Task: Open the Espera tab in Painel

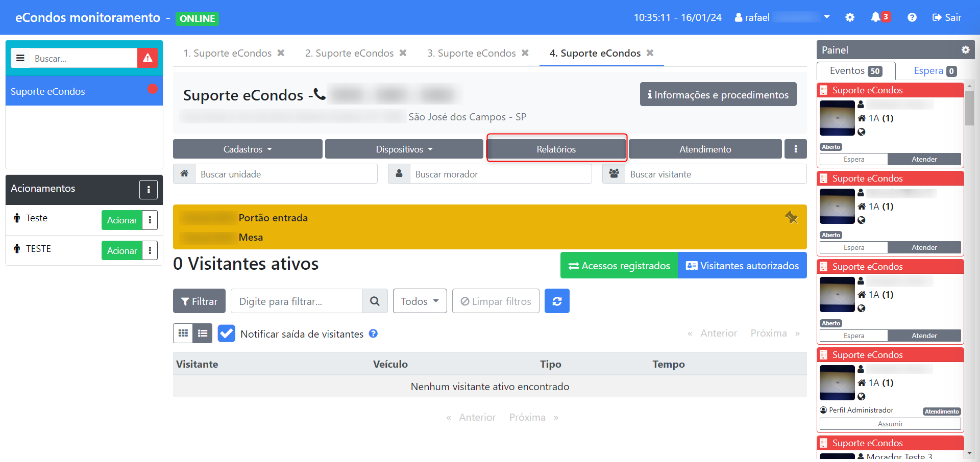Action: [935, 71]
